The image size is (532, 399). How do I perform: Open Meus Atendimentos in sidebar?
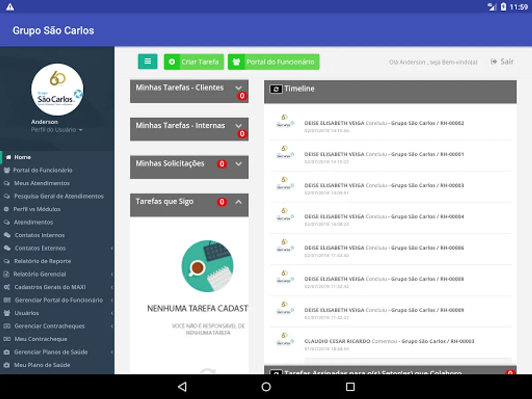point(57,183)
